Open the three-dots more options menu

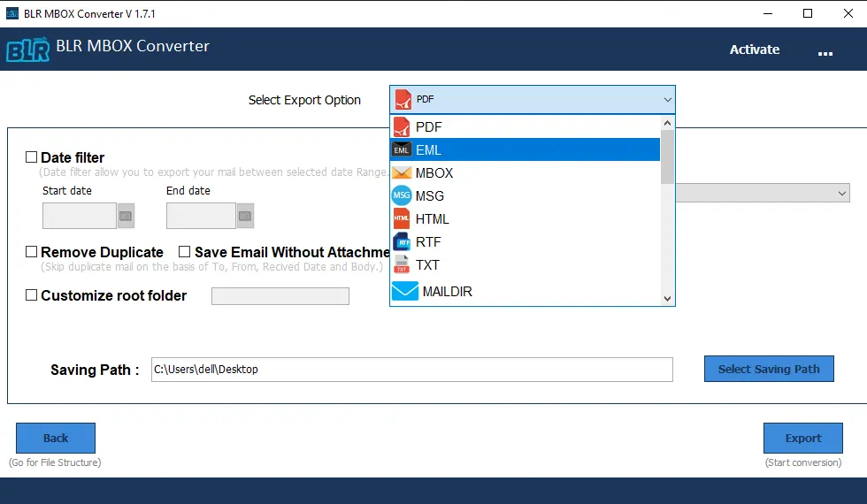pyautogui.click(x=825, y=53)
